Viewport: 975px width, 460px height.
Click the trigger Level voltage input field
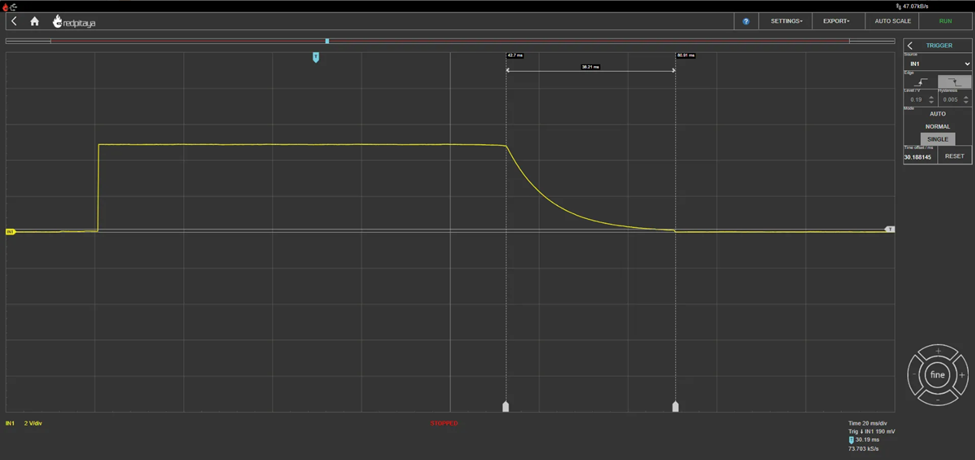pyautogui.click(x=916, y=100)
